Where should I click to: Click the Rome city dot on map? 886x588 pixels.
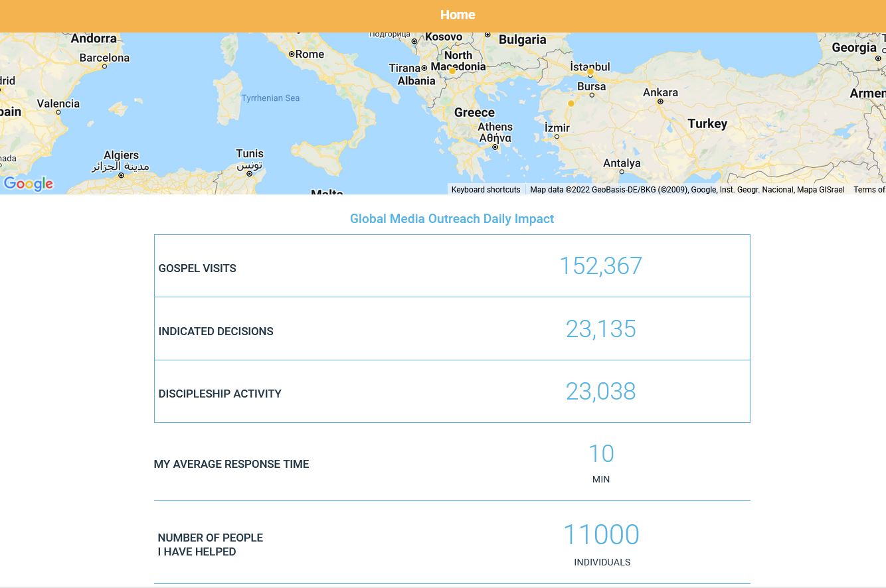tap(291, 54)
